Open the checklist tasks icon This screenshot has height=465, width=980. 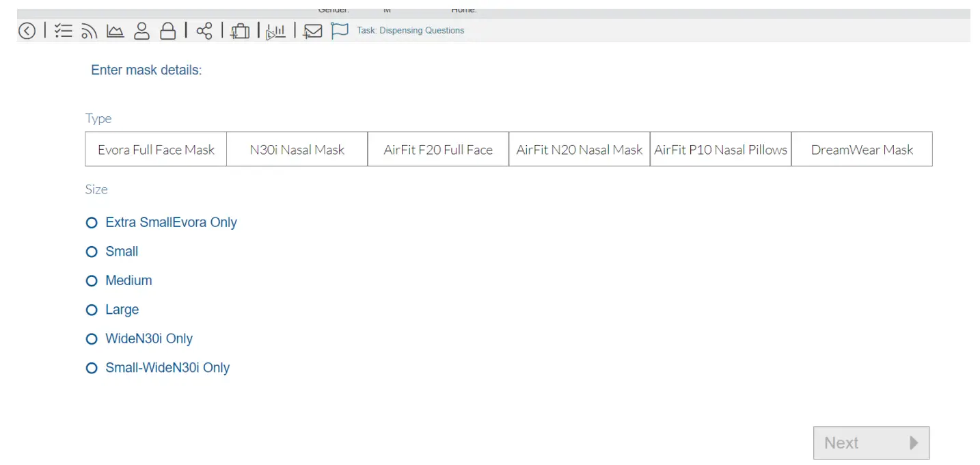pyautogui.click(x=64, y=31)
